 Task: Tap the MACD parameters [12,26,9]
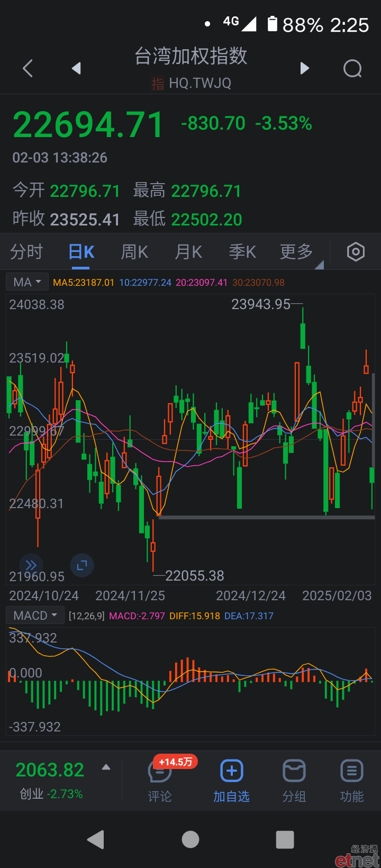87,616
